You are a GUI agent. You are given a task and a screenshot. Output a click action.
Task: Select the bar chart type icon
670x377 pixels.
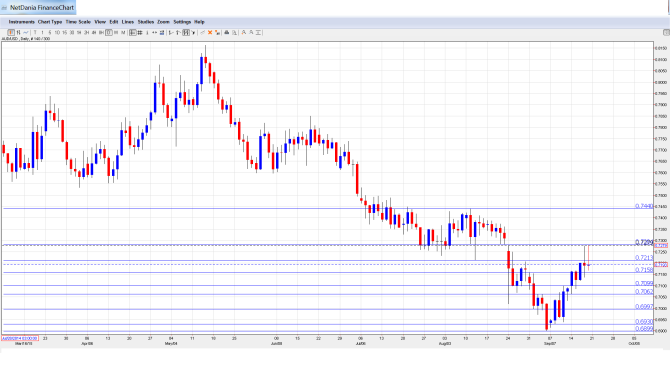point(18,32)
